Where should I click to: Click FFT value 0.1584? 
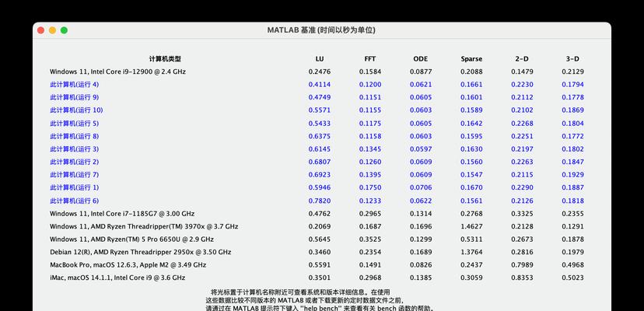[370, 72]
